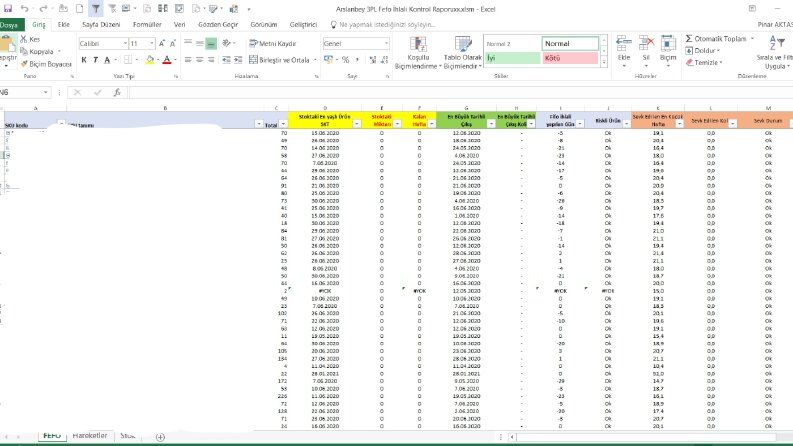Viewport: 793px width, 446px height.
Task: Open Doldur fill dropdown
Action: point(703,51)
